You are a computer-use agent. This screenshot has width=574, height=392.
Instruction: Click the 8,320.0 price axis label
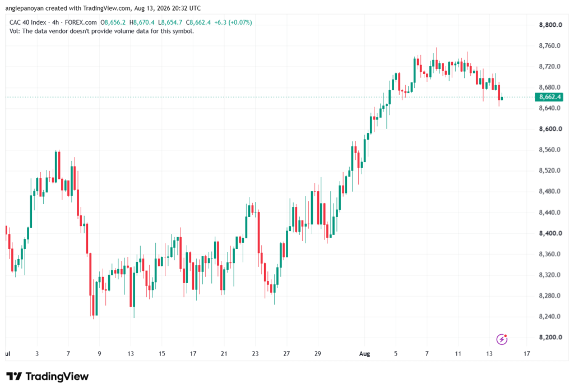[x=550, y=275]
